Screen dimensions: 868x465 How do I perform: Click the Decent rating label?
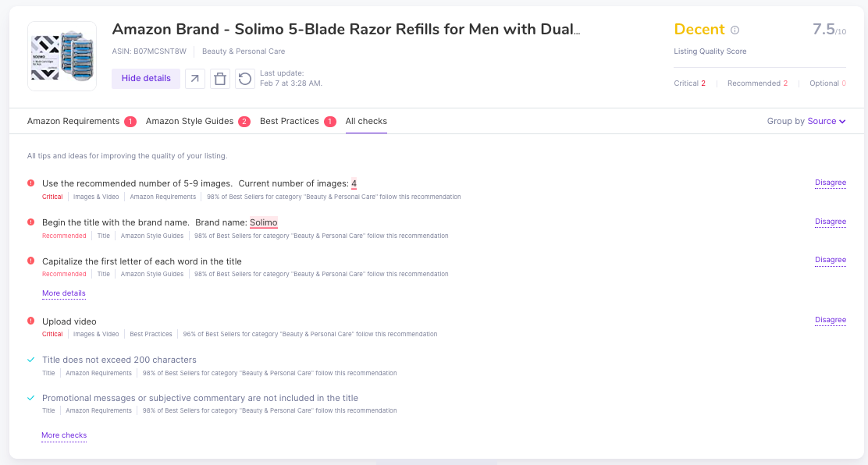point(699,30)
